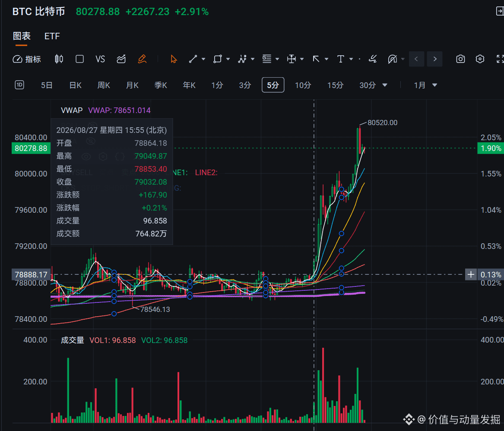Go to previous drawing with left chevron
Viewport: 504px width, 431px height.
coord(417,59)
